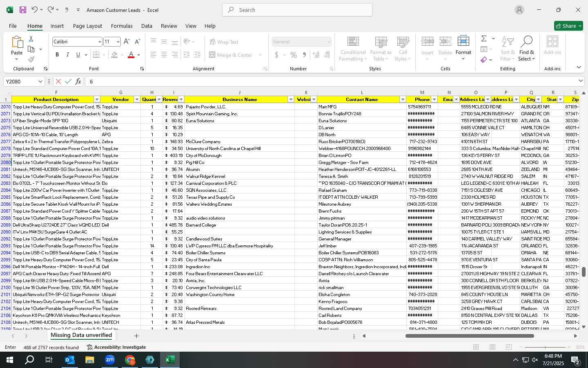
Task: Open font size dropdown
Action: tap(118, 42)
